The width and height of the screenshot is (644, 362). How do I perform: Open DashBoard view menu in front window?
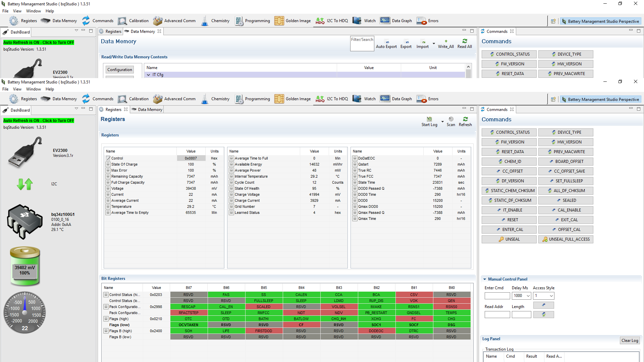click(x=76, y=109)
